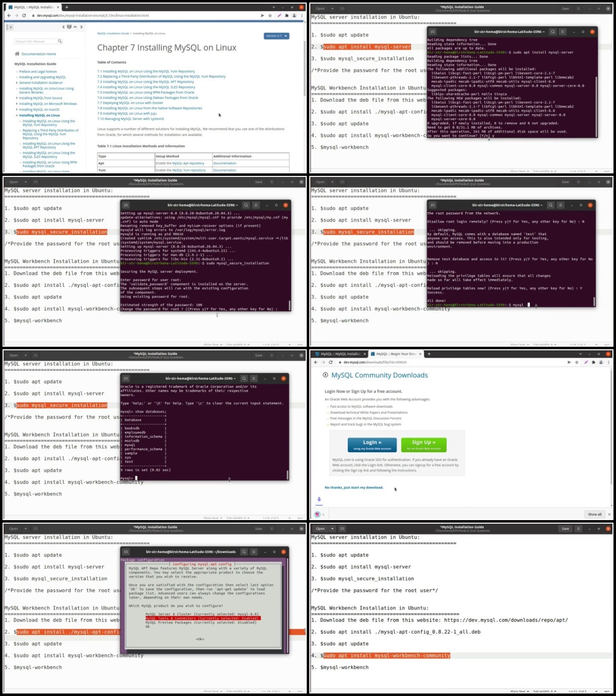This screenshot has width=616, height=696.
Task: Expand Installing MySQL on Microsoft Windows item
Action: point(17,104)
